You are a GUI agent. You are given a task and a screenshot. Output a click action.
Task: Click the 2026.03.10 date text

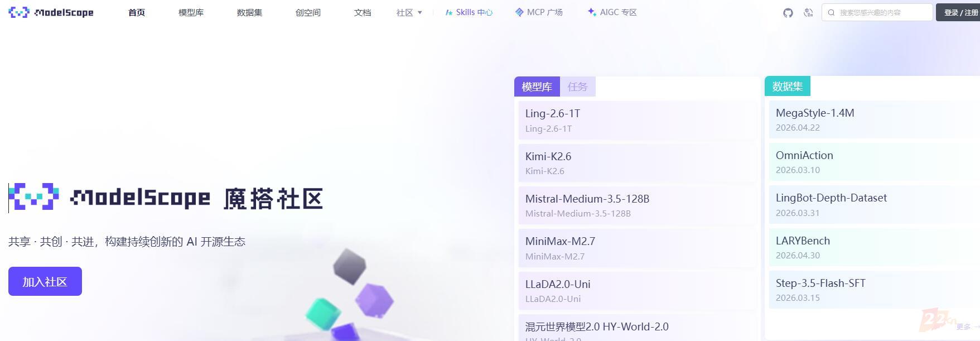coord(798,170)
